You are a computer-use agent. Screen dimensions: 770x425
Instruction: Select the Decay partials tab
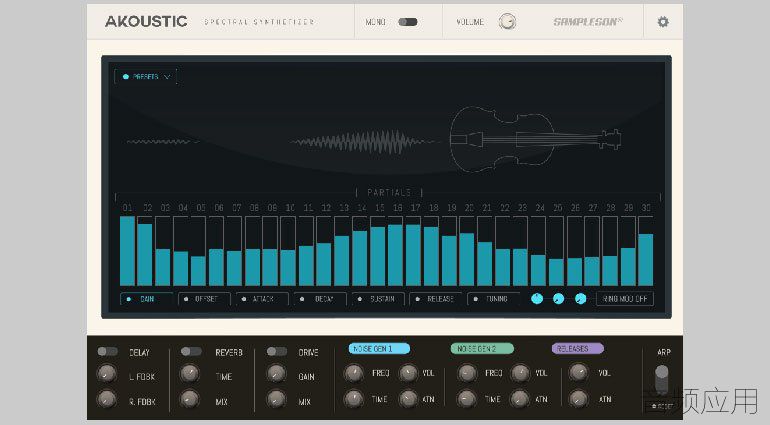point(320,299)
